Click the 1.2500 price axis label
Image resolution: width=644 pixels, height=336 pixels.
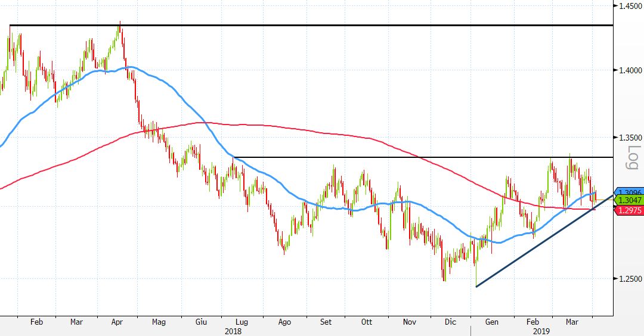point(630,279)
